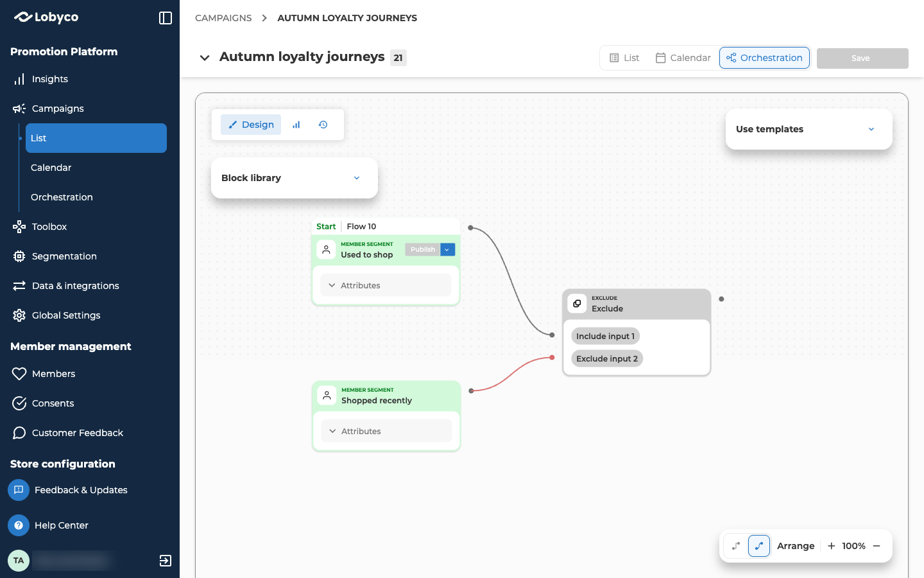Click the Lobyco logo
The image size is (924, 578).
pos(46,17)
